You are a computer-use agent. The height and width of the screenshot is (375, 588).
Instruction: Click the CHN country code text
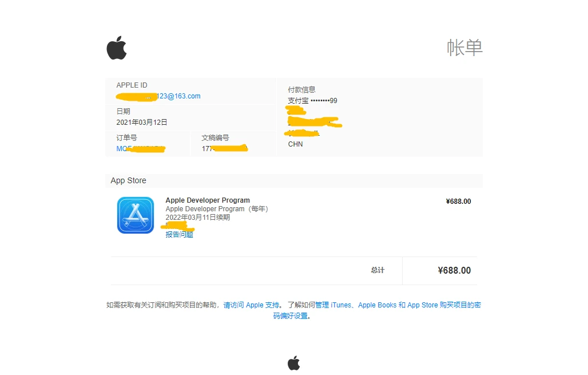coord(296,144)
